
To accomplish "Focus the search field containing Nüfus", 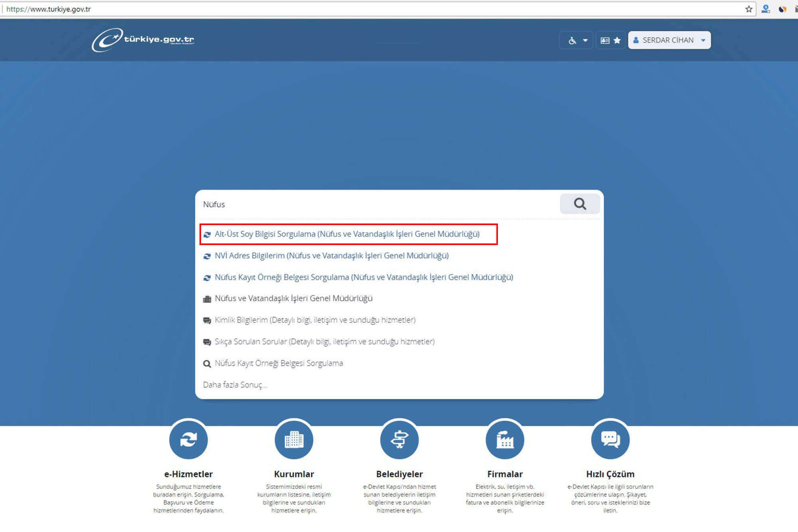I will (379, 204).
